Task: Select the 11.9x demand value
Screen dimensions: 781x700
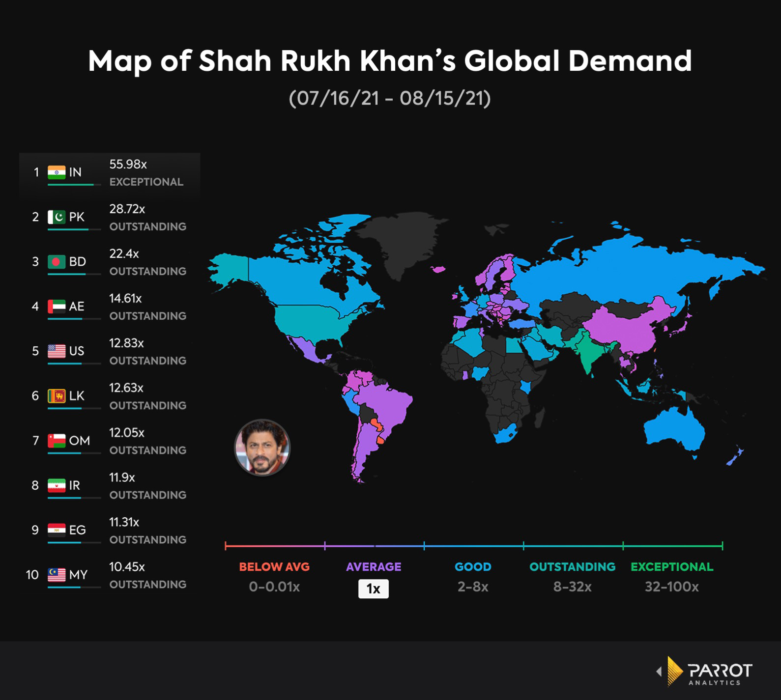Action: (122, 477)
